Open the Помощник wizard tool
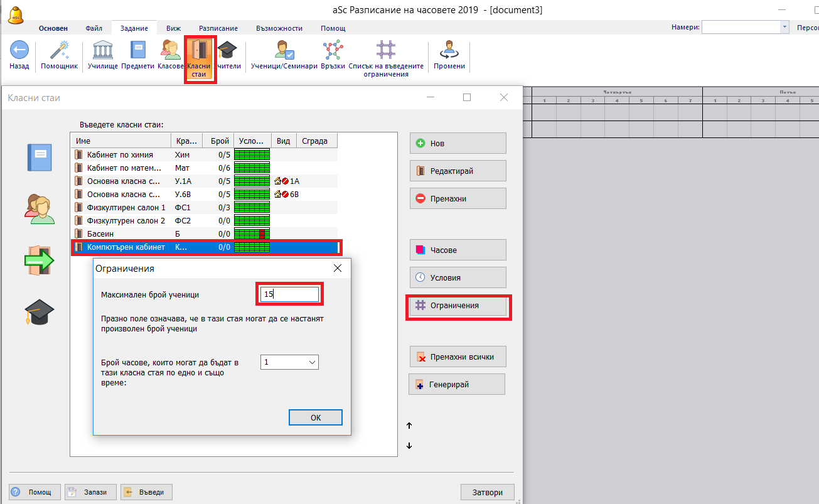The width and height of the screenshot is (819, 504). (59, 50)
